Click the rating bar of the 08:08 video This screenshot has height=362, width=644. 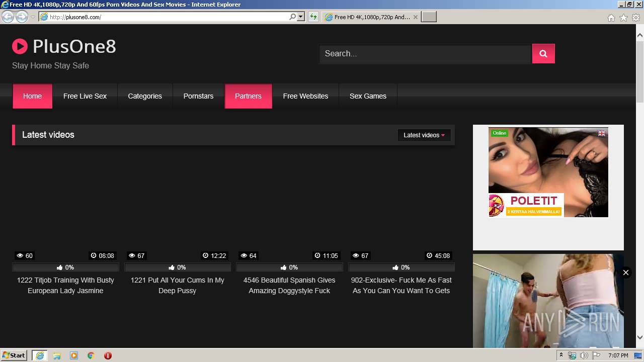tap(65, 267)
